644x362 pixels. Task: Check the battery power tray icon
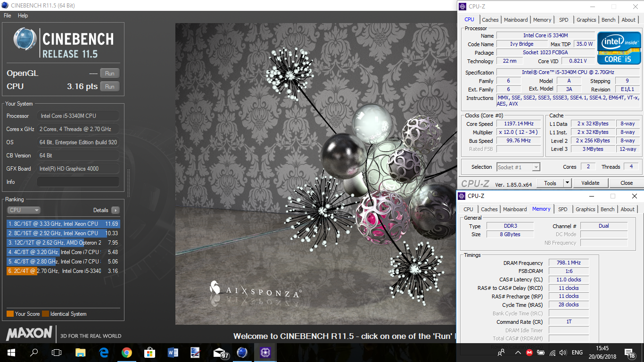[541, 352]
